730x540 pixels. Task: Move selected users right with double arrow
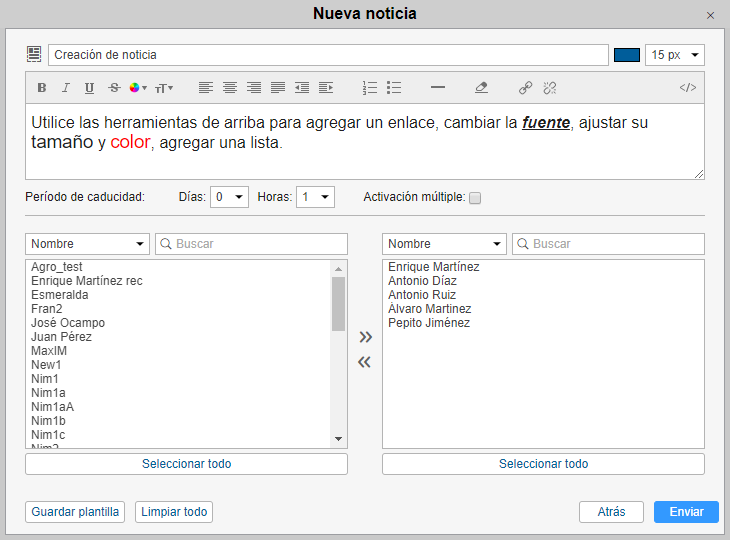pyautogui.click(x=365, y=337)
